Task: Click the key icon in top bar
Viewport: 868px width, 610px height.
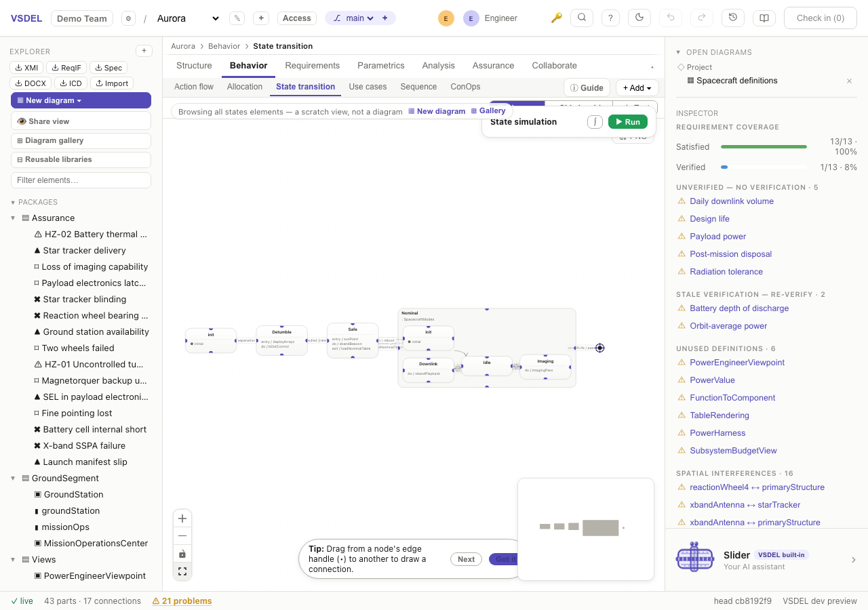Action: (x=557, y=18)
